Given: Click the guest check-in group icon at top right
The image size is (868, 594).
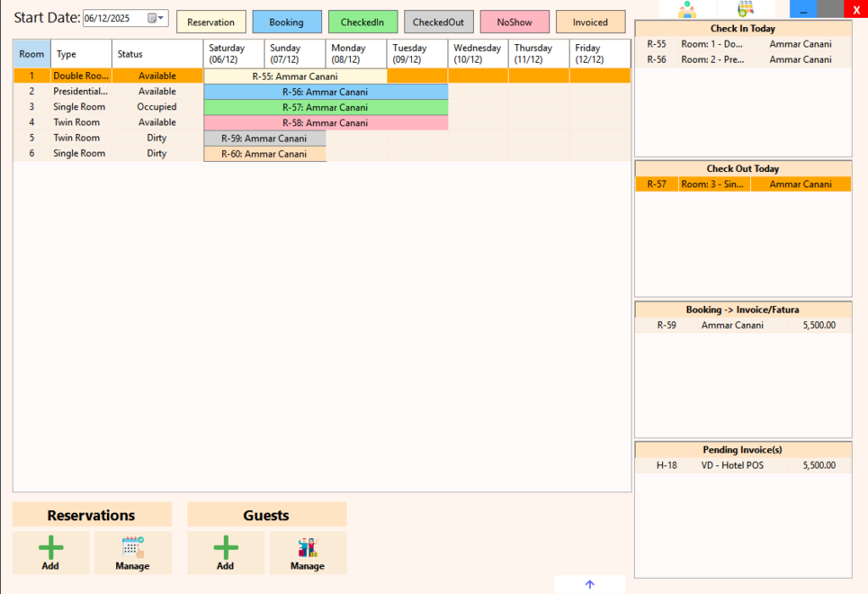Looking at the screenshot, I should [x=687, y=10].
